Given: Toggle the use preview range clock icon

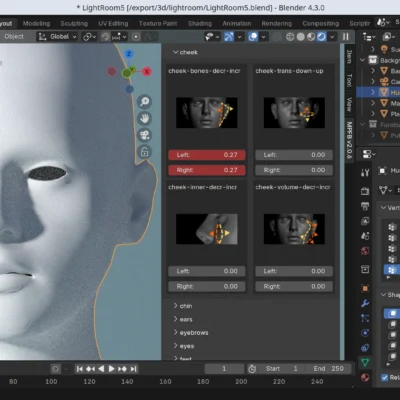Looking at the screenshot, I should tap(252, 369).
